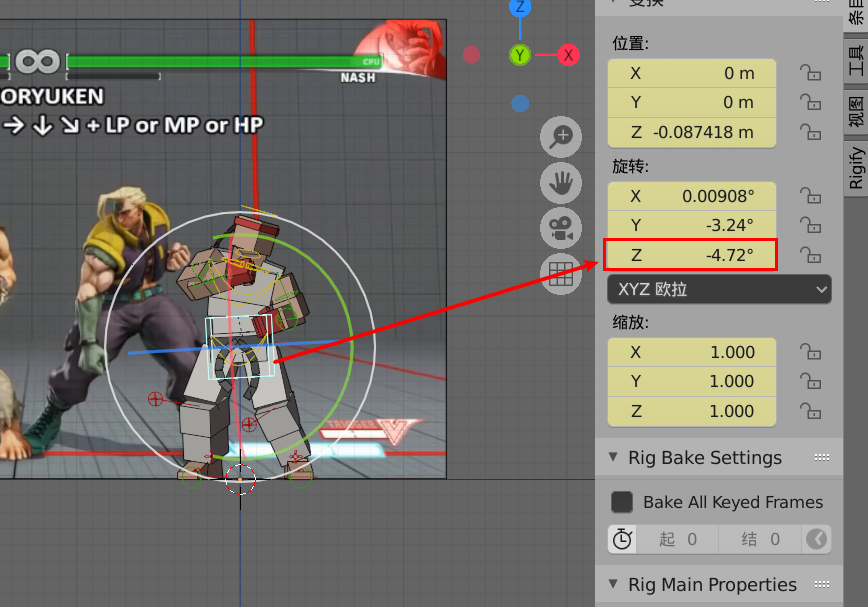This screenshot has width=868, height=607.
Task: Grab the dots handle of Rig Main Properties
Action: click(822, 584)
